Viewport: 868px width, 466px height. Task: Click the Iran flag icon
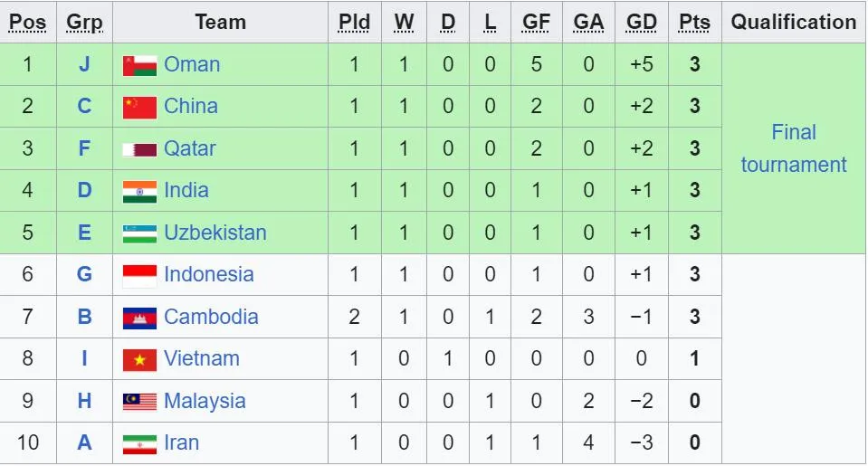tap(139, 443)
